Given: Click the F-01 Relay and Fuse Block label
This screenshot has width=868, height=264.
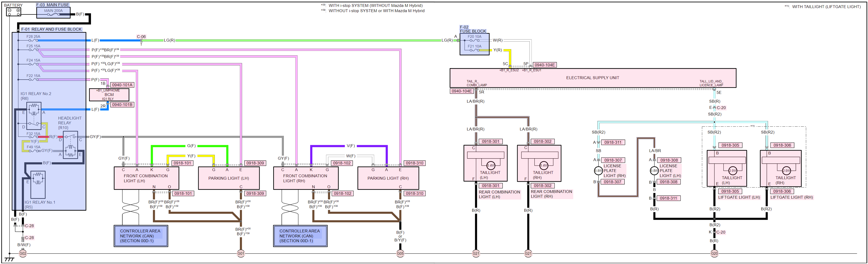Looking at the screenshot, I should [x=51, y=29].
